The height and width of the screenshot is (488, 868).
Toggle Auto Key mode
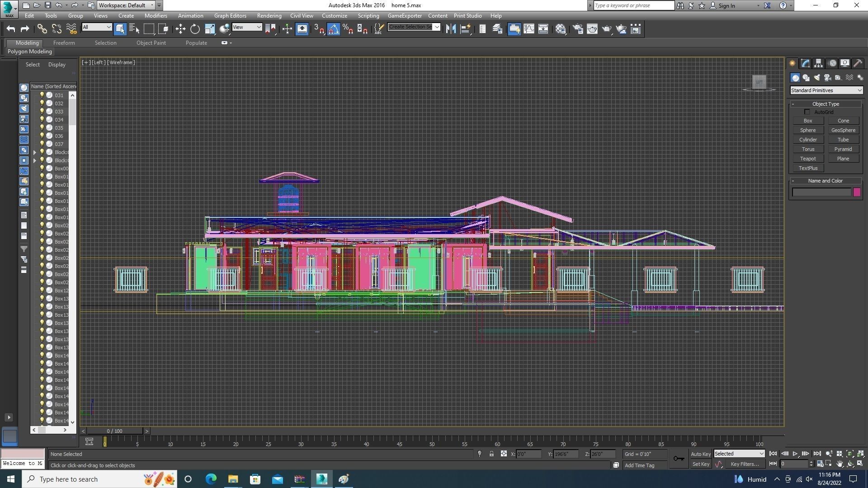coord(700,454)
